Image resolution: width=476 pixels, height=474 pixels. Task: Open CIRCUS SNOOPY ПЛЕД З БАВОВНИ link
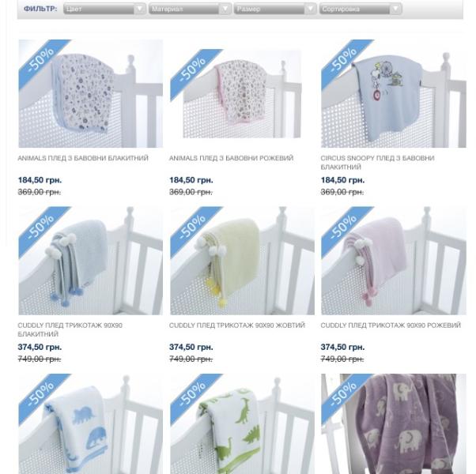coord(377,163)
